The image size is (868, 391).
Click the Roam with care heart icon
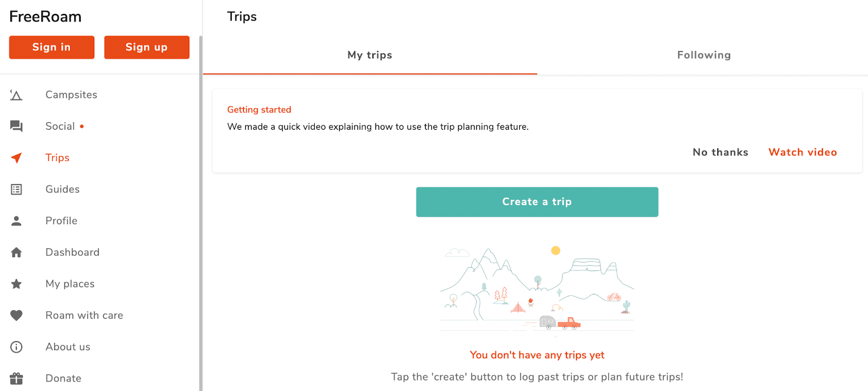click(x=16, y=316)
